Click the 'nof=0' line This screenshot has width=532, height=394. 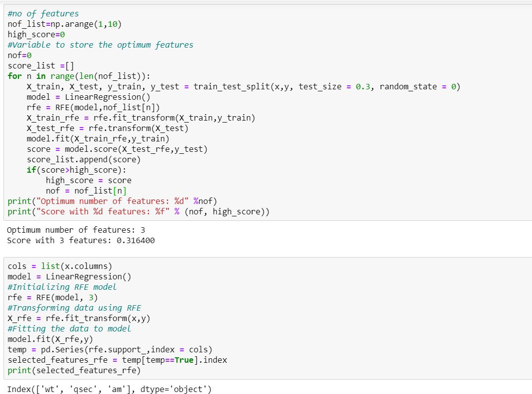pyautogui.click(x=20, y=56)
